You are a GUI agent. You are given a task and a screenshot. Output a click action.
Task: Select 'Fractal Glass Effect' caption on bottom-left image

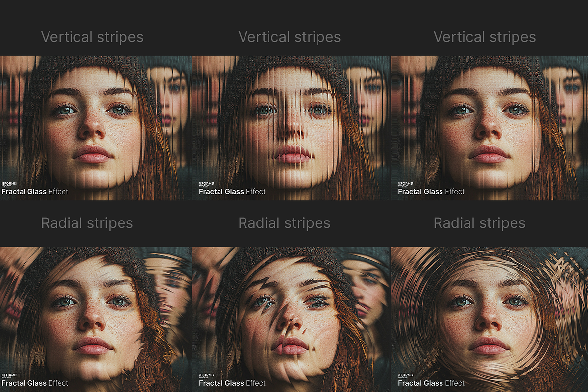pyautogui.click(x=35, y=383)
